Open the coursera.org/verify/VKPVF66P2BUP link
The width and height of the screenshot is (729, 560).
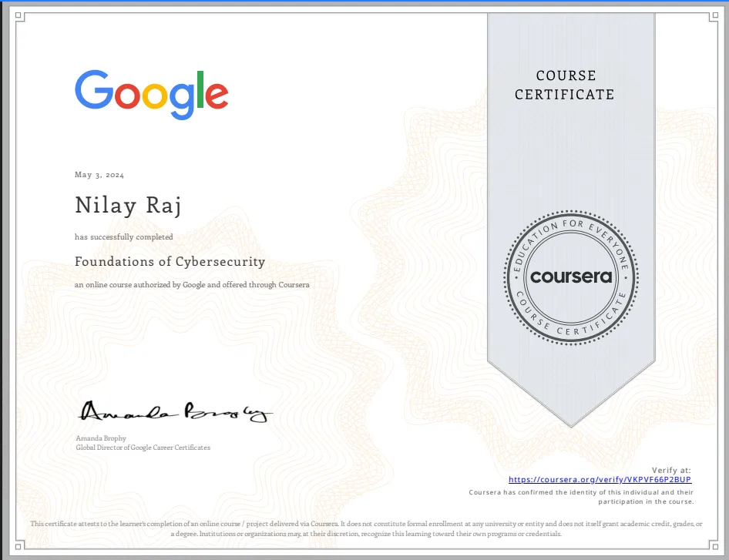click(600, 480)
